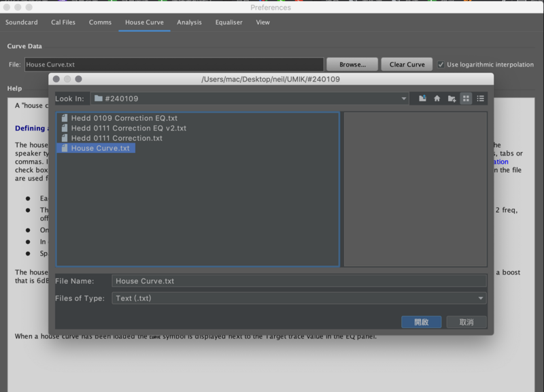Switch to the Soundcard tab
This screenshot has width=544, height=392.
[x=22, y=22]
